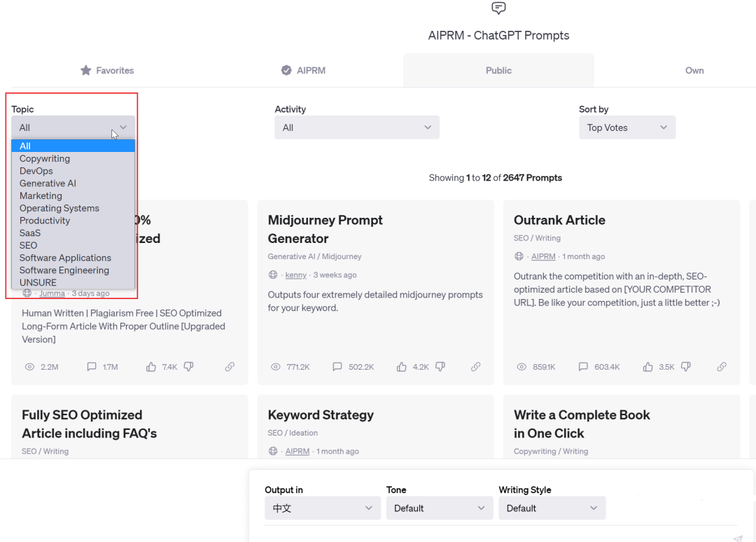Downvote the Midjourney Prompt Generator prompt

[440, 367]
